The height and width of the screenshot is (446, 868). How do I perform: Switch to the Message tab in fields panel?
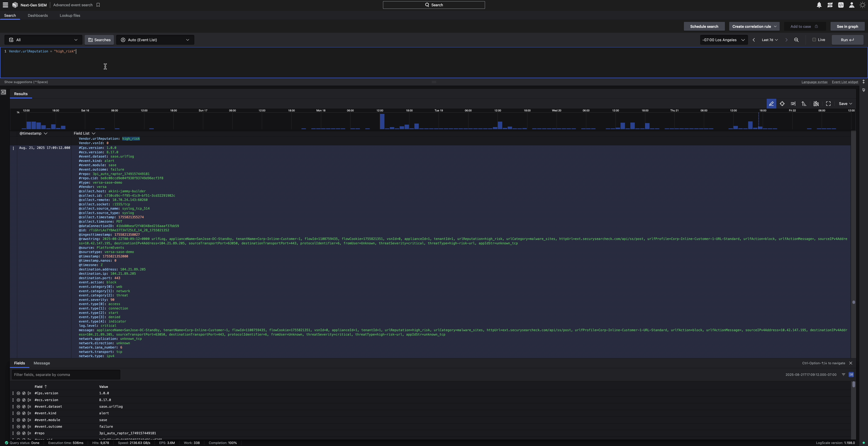(42, 363)
